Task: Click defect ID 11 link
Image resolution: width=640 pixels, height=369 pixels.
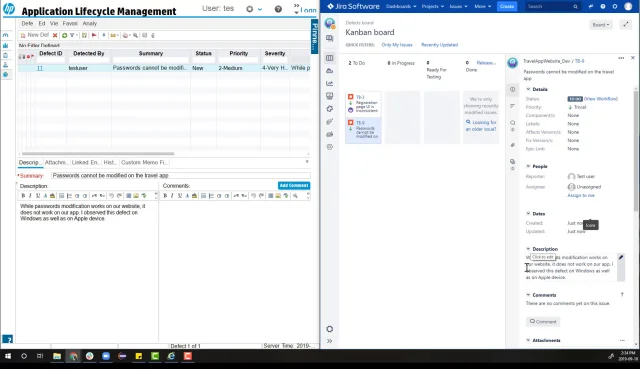Action: (x=40, y=68)
